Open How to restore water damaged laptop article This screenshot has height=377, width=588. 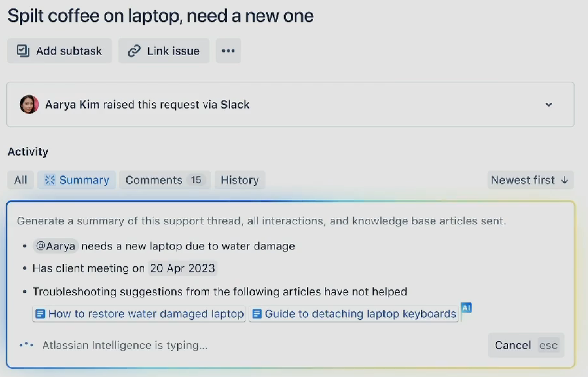coord(146,314)
